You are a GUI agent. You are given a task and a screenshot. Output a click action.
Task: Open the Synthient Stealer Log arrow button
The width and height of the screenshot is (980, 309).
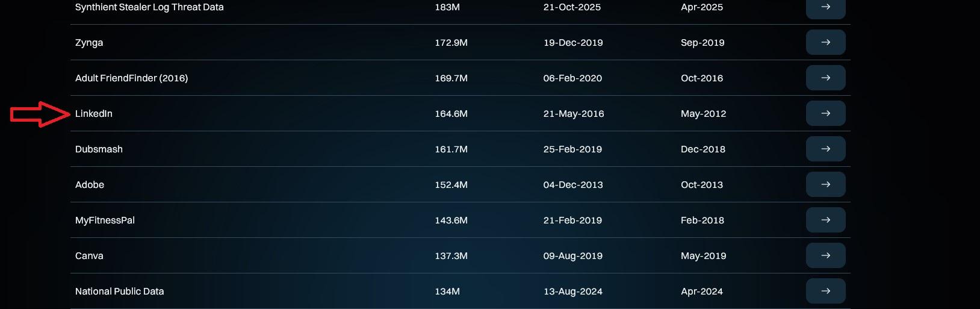(825, 7)
